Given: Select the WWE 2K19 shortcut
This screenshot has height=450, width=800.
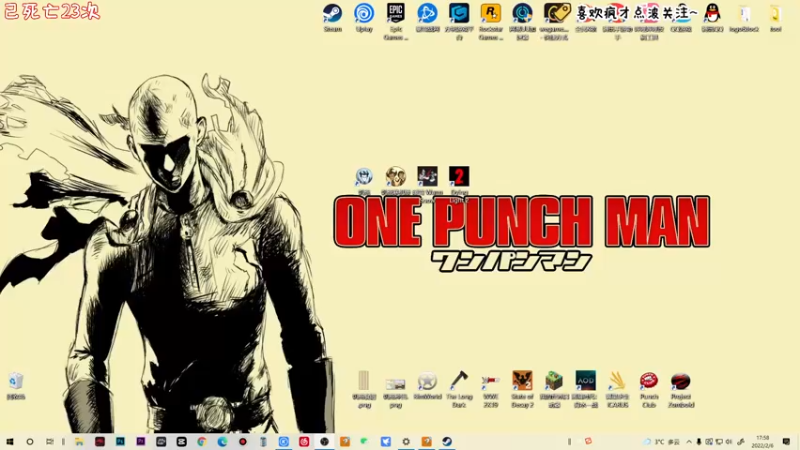Looking at the screenshot, I should (x=491, y=389).
